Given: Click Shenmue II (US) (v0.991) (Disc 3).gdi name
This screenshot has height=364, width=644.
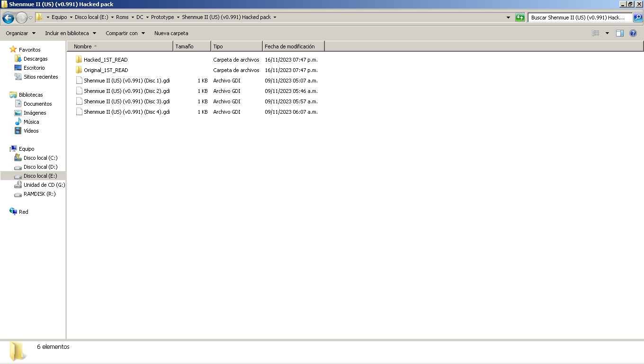Looking at the screenshot, I should (127, 101).
